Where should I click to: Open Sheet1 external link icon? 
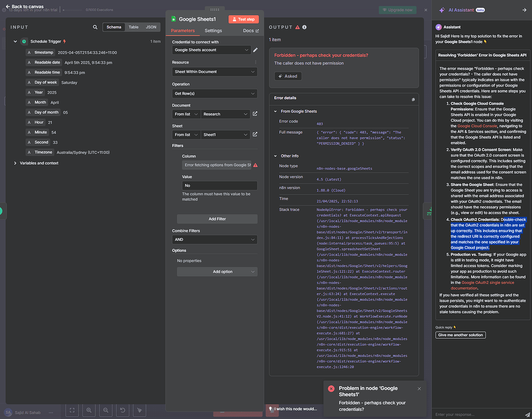coord(255,134)
